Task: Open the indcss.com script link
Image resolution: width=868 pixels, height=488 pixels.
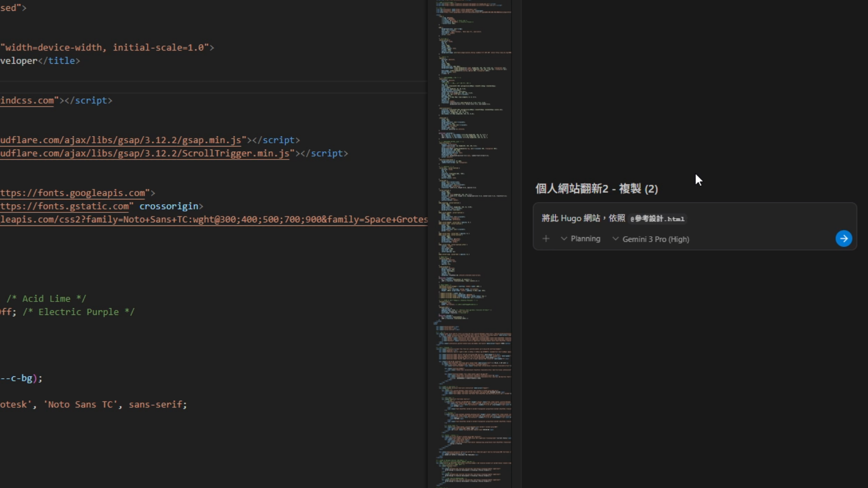Action: coord(27,100)
